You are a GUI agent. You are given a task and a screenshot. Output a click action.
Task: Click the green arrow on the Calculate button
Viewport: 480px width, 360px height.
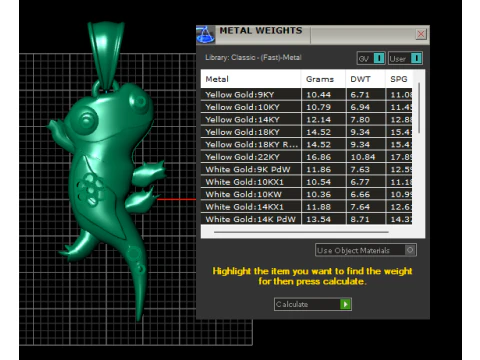(x=345, y=304)
